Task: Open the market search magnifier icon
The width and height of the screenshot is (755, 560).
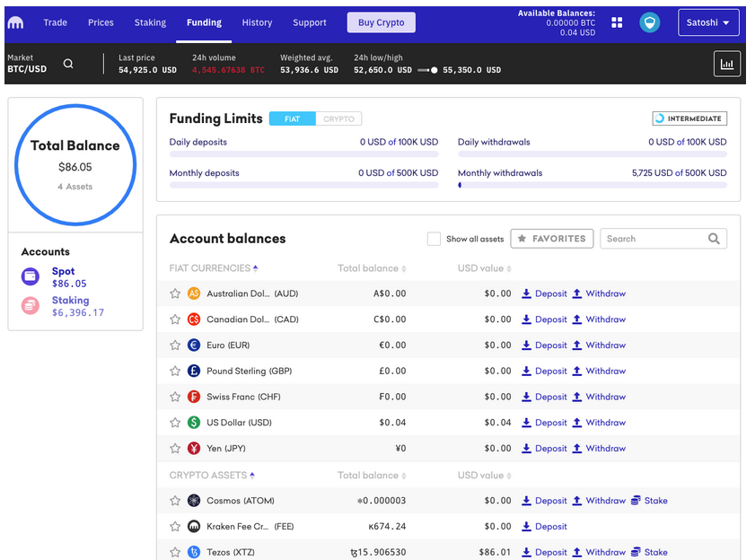Action: click(x=68, y=64)
